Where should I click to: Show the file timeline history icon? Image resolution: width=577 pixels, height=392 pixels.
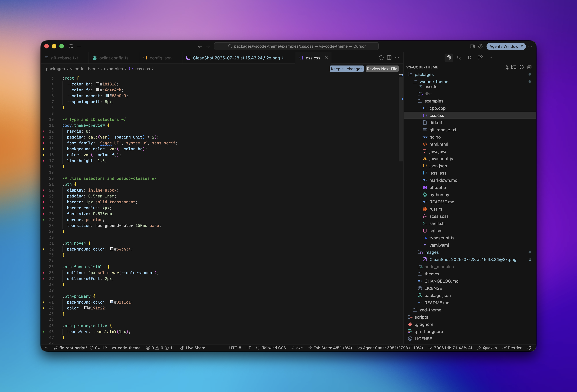[381, 58]
